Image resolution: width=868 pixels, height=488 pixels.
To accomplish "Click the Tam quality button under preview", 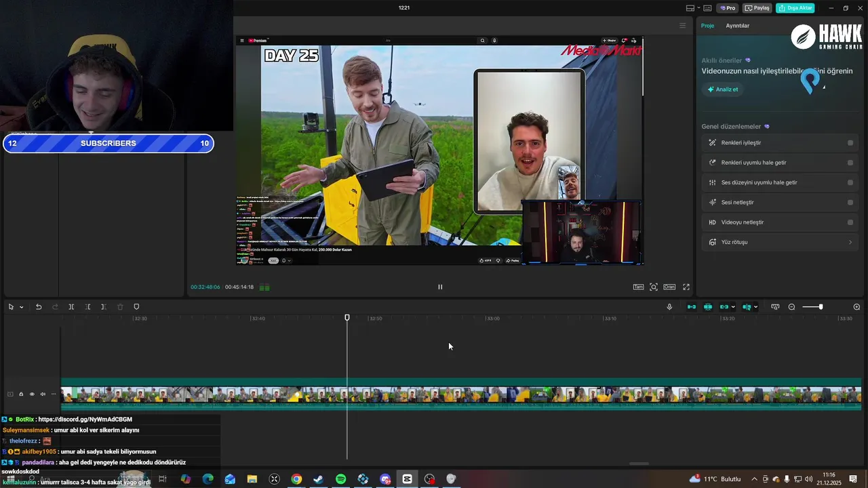I will pyautogui.click(x=638, y=287).
